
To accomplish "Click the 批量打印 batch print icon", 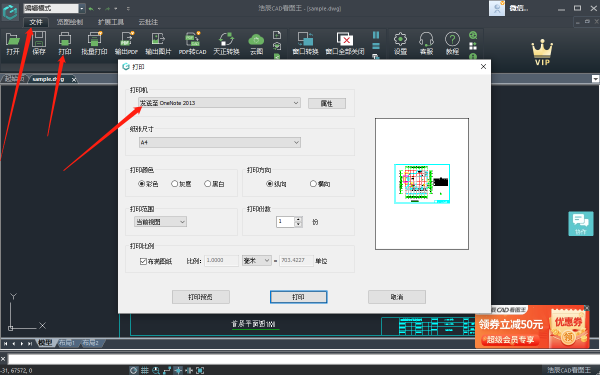I will coord(95,43).
